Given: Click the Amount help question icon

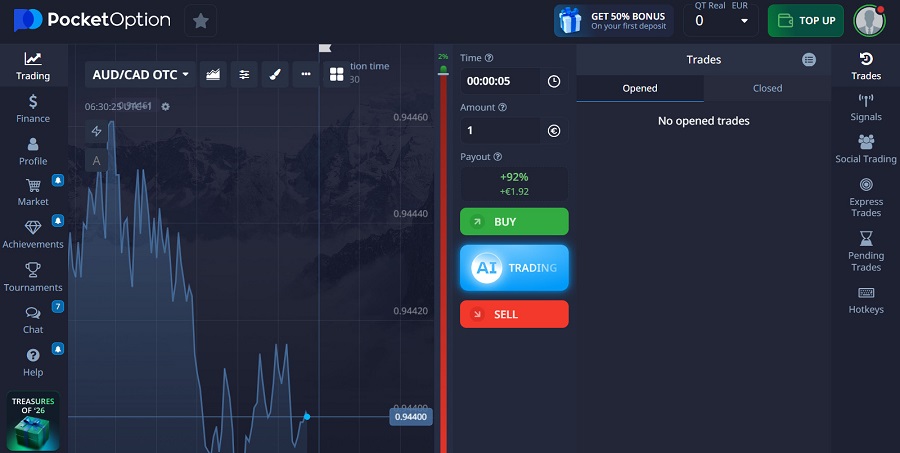Looking at the screenshot, I should pyautogui.click(x=502, y=107).
